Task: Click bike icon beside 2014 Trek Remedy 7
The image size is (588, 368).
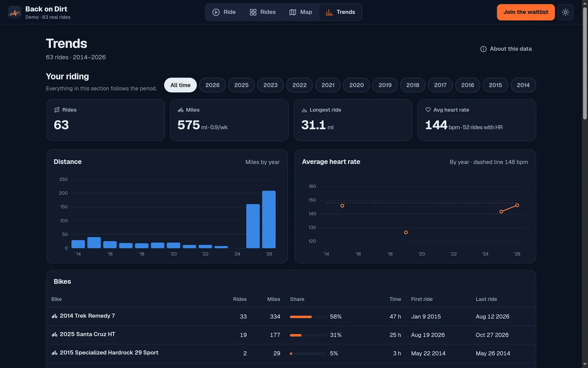Action: point(54,316)
